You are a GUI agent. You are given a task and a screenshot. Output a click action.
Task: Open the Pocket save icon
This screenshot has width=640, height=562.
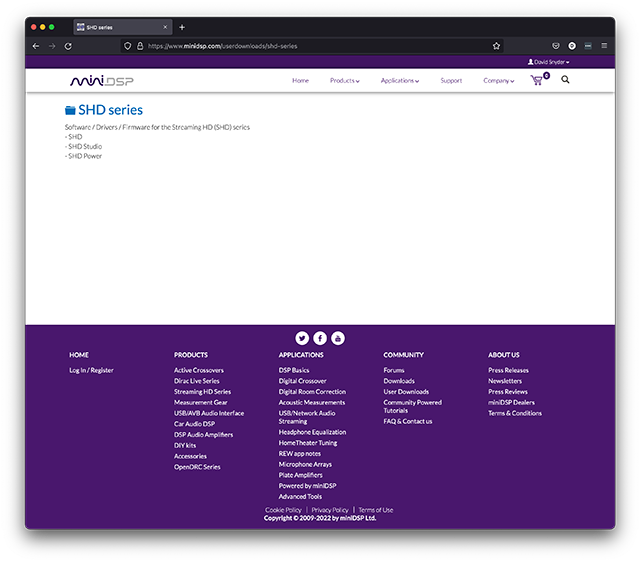tap(556, 46)
